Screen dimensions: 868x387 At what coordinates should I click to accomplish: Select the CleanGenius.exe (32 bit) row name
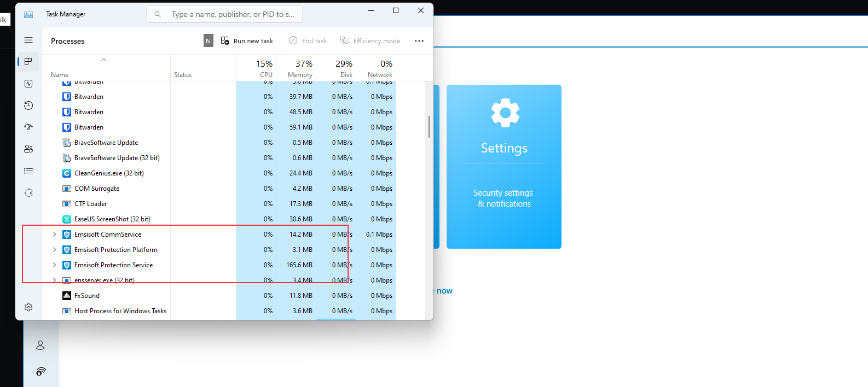tap(109, 173)
